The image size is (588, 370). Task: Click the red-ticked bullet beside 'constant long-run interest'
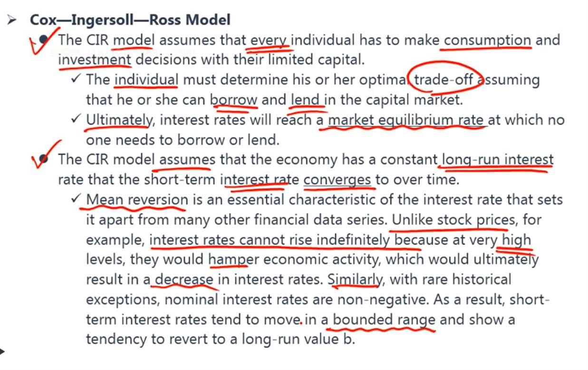tap(44, 159)
